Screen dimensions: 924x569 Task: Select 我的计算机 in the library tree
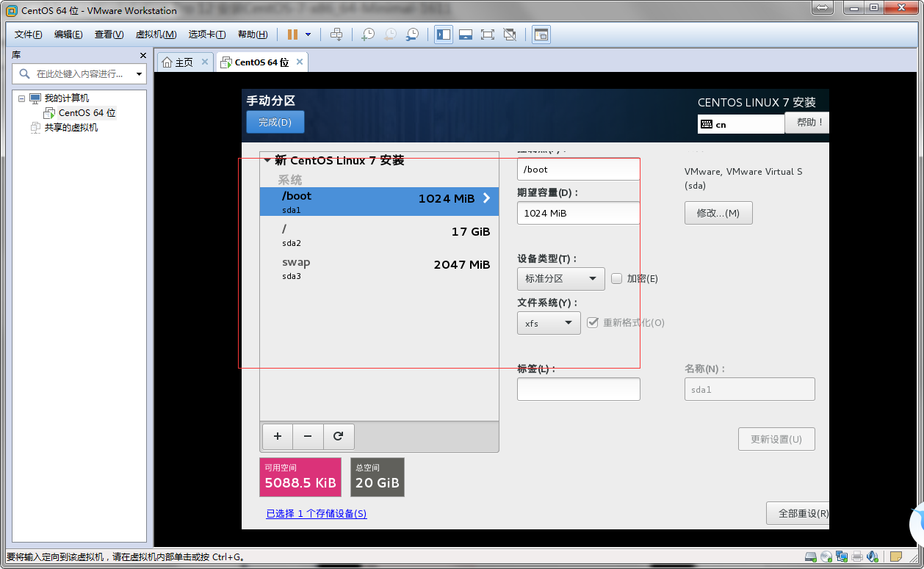point(66,98)
